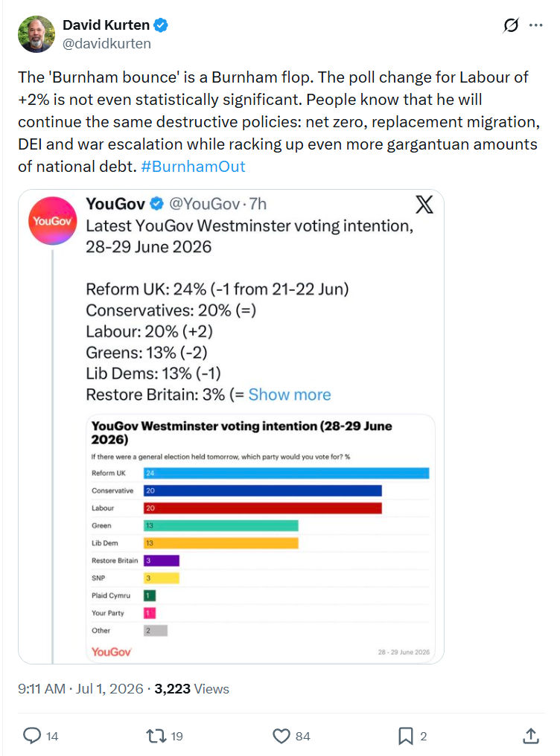Click YouGov's verified badge
The height and width of the screenshot is (756, 560).
157,204
